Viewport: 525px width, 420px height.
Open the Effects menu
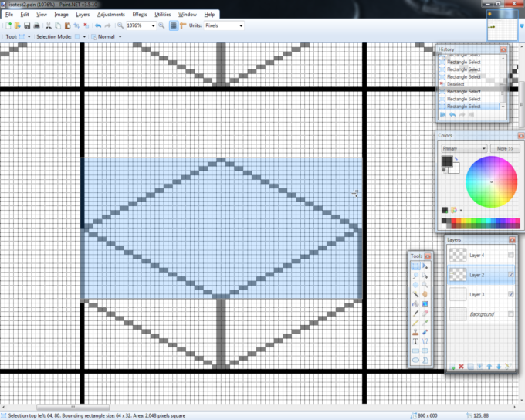pyautogui.click(x=140, y=15)
